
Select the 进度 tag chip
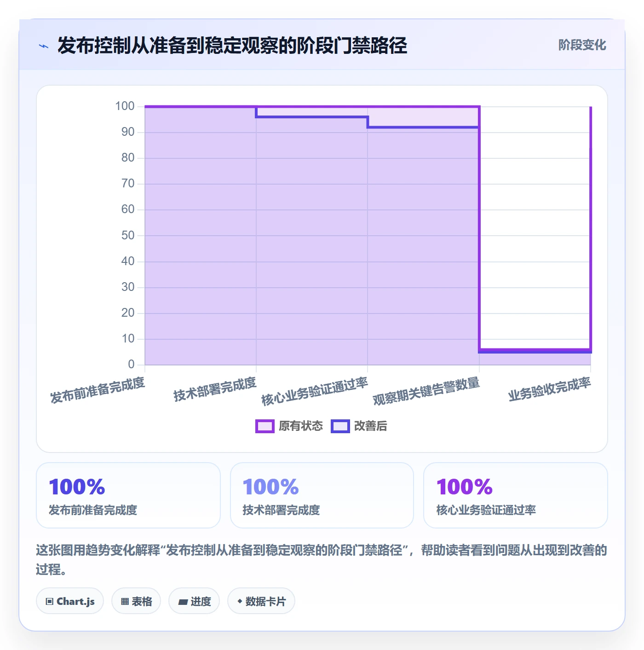coord(194,601)
